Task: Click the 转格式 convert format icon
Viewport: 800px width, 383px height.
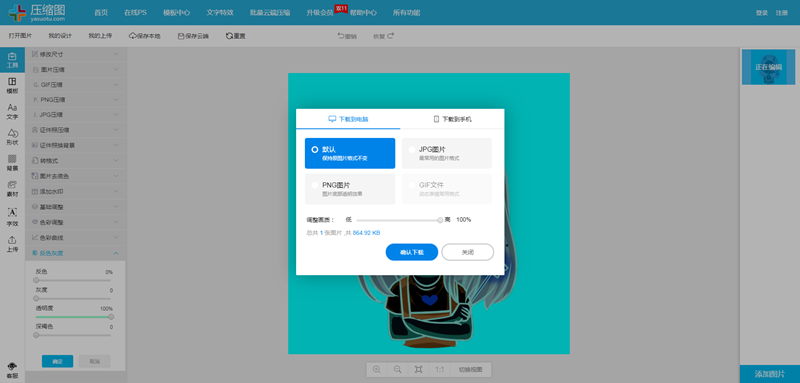Action: click(x=35, y=161)
